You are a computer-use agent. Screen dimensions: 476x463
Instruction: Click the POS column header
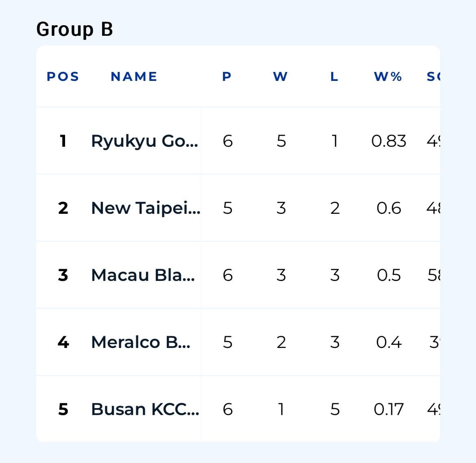63,76
